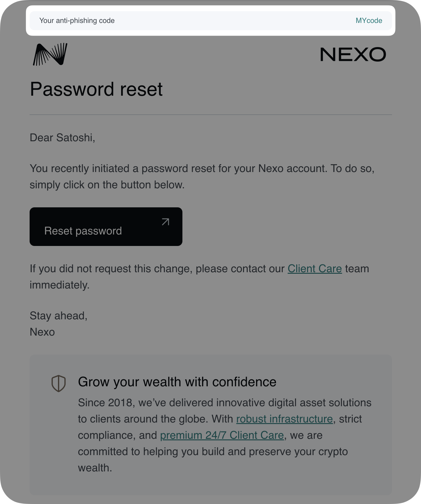Click the shield icon beside Grow your wealth
Screen dimensions: 421x504
tap(59, 383)
